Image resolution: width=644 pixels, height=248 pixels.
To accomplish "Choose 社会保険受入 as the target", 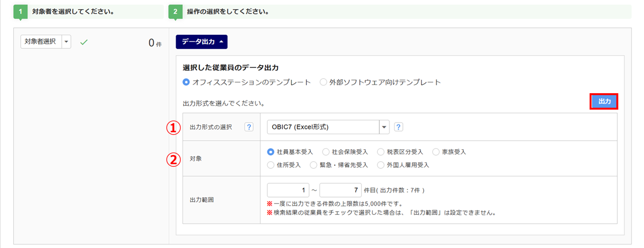I will [x=326, y=152].
